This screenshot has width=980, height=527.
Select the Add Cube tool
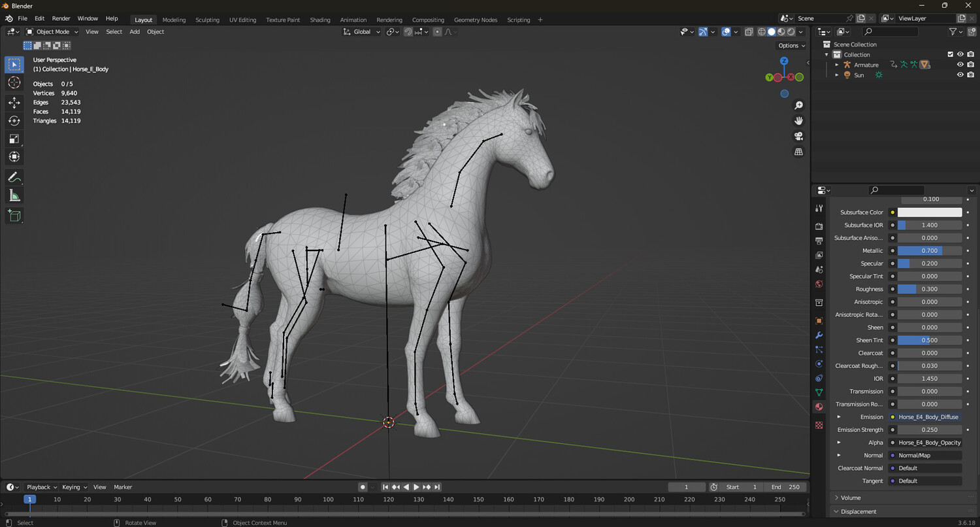point(14,216)
